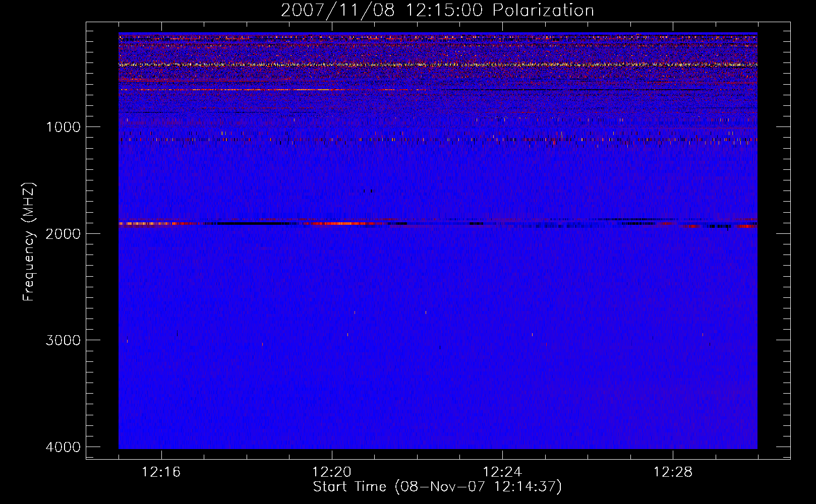Click the "Frequency (MHZ)" y-axis label
This screenshot has height=504, width=816.
pos(29,242)
